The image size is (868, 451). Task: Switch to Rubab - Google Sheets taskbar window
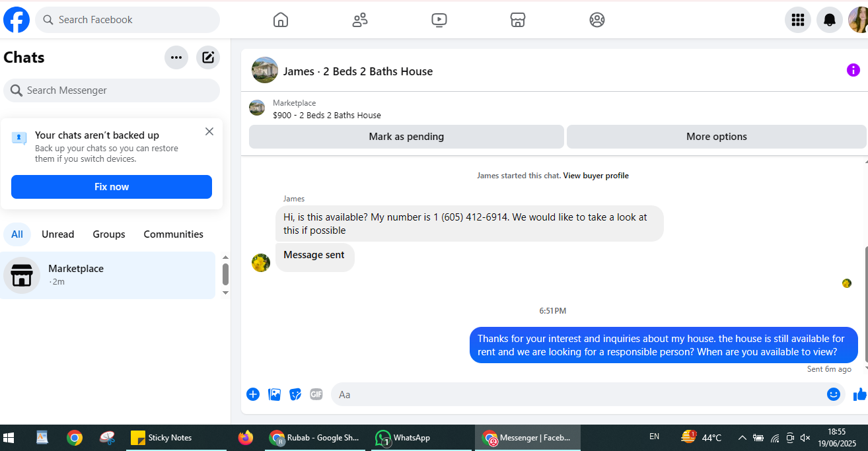click(315, 437)
